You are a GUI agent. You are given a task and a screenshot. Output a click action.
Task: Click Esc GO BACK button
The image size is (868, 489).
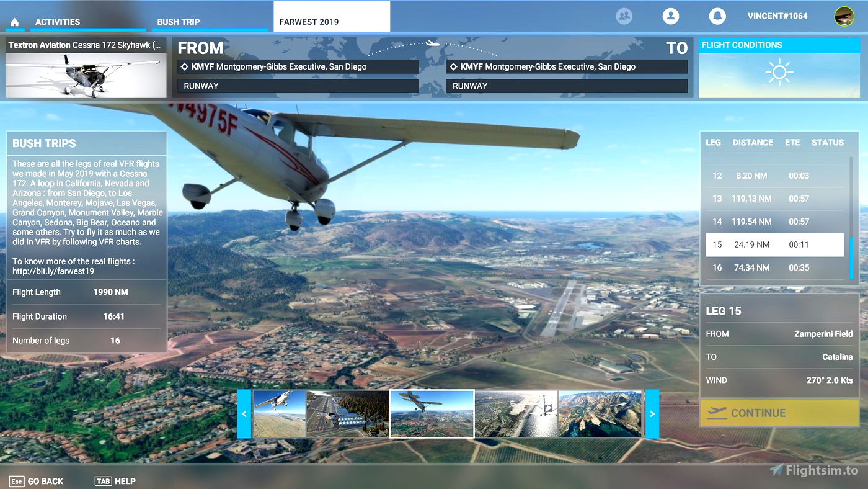pos(37,481)
